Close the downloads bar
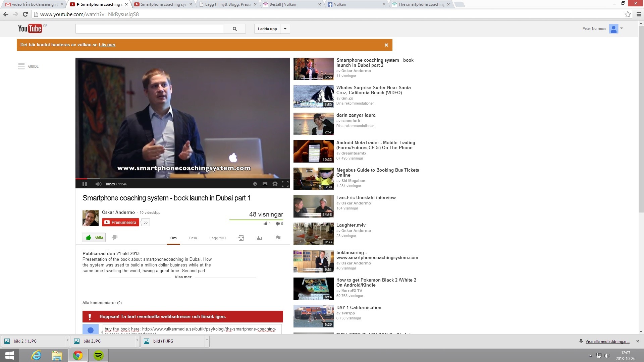Image resolution: width=644 pixels, height=362 pixels. pos(638,341)
